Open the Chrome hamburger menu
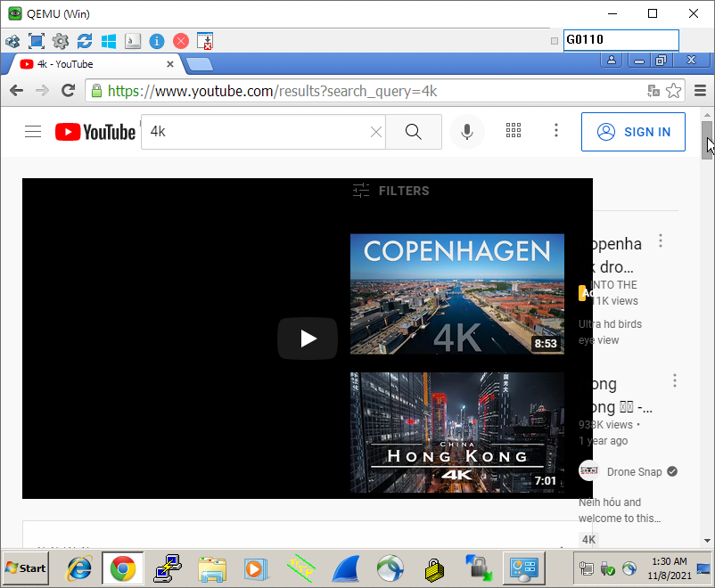The width and height of the screenshot is (715, 588). (x=700, y=91)
